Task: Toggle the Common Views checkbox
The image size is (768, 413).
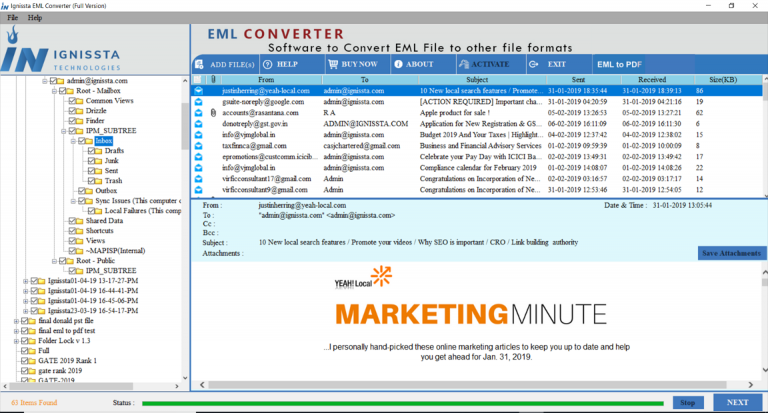Action: tap(72, 101)
